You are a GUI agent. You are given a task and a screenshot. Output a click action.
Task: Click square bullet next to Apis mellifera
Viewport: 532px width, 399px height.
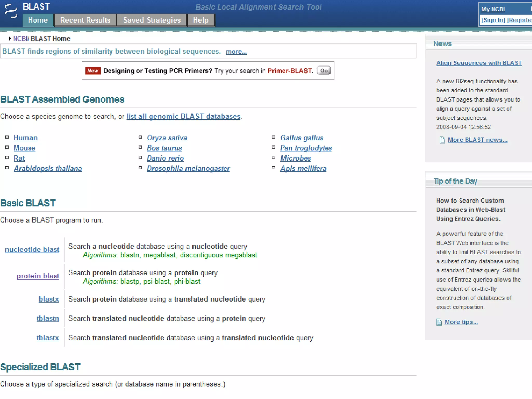pyautogui.click(x=274, y=168)
